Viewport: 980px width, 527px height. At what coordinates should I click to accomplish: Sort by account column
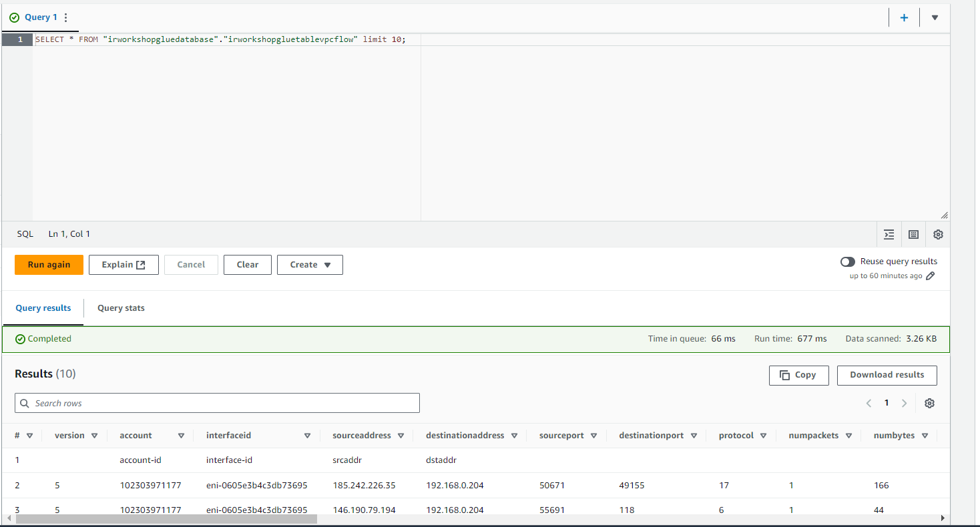pyautogui.click(x=181, y=436)
